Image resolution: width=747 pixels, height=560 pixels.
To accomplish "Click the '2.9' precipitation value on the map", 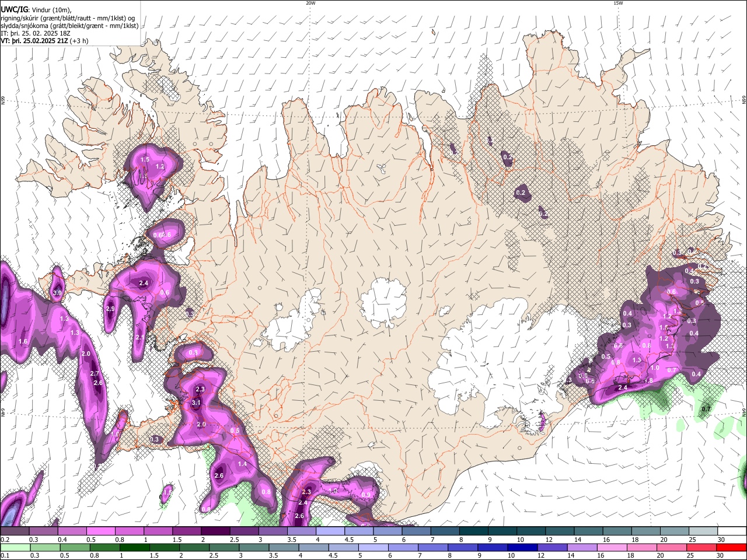I will tap(110, 309).
